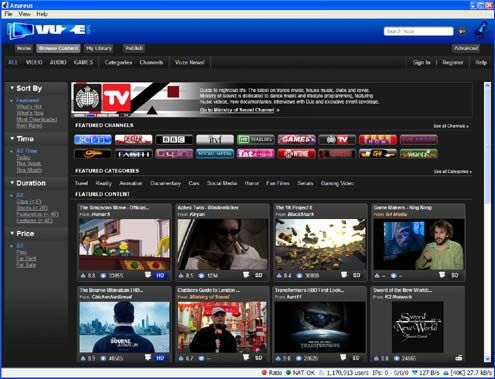Click the blue frog icon in header
Viewport: 495px width, 379px height.
pos(481,30)
